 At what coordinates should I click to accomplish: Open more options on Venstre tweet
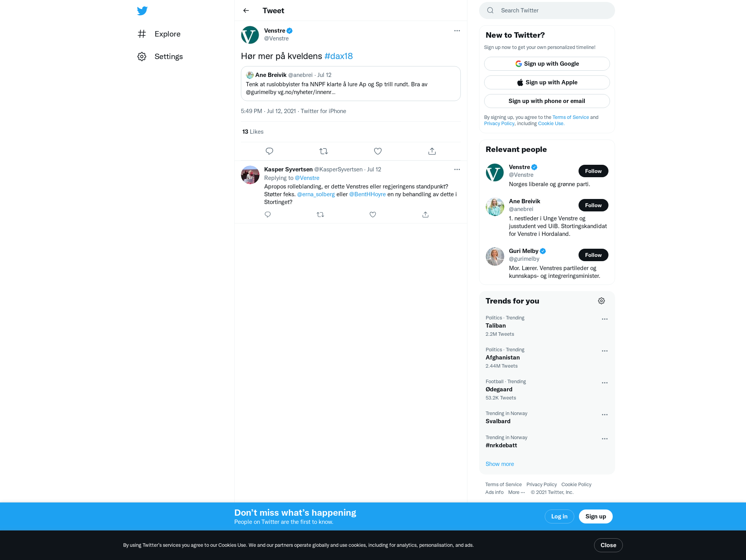click(457, 31)
